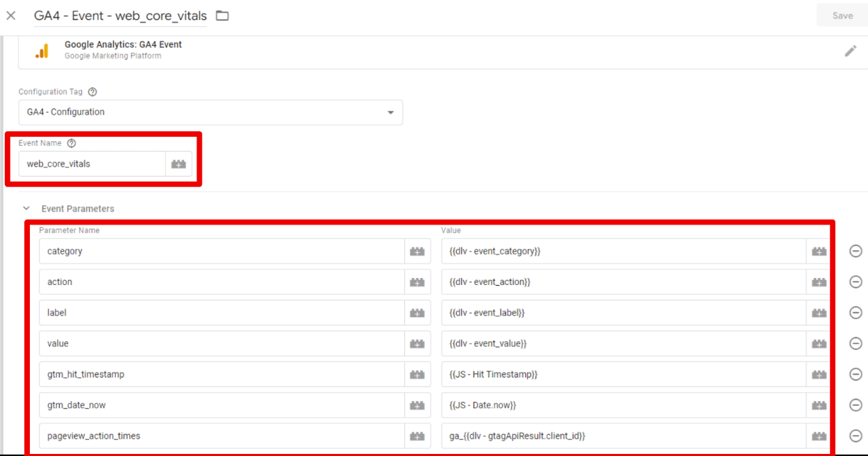868x456 pixels.
Task: Edit the value parameter name field
Action: tap(222, 343)
